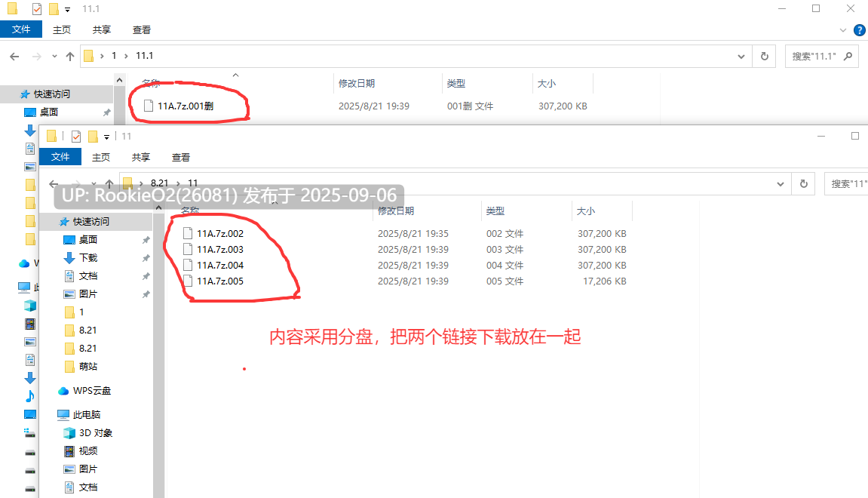
Task: Sort by 类型 column in the 11 window
Action: point(495,211)
